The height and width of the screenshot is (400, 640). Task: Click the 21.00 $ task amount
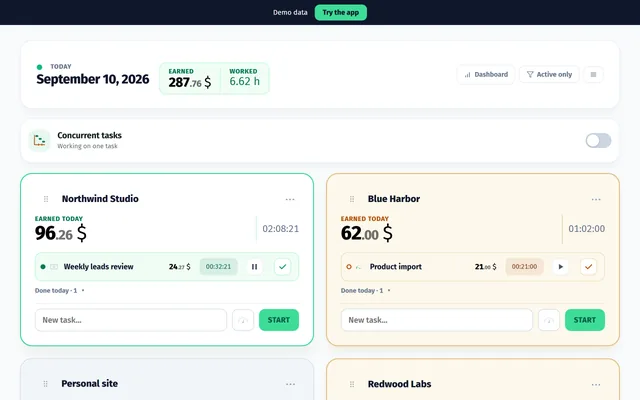pos(486,267)
